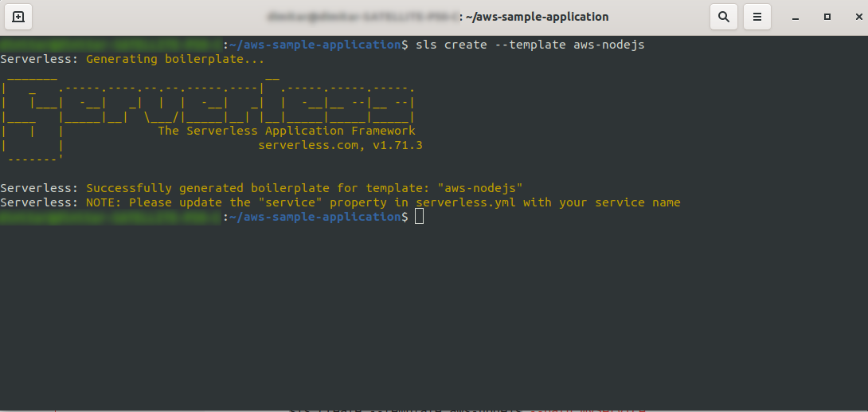Open the hamburger menu
This screenshot has width=868, height=412.
(x=757, y=18)
